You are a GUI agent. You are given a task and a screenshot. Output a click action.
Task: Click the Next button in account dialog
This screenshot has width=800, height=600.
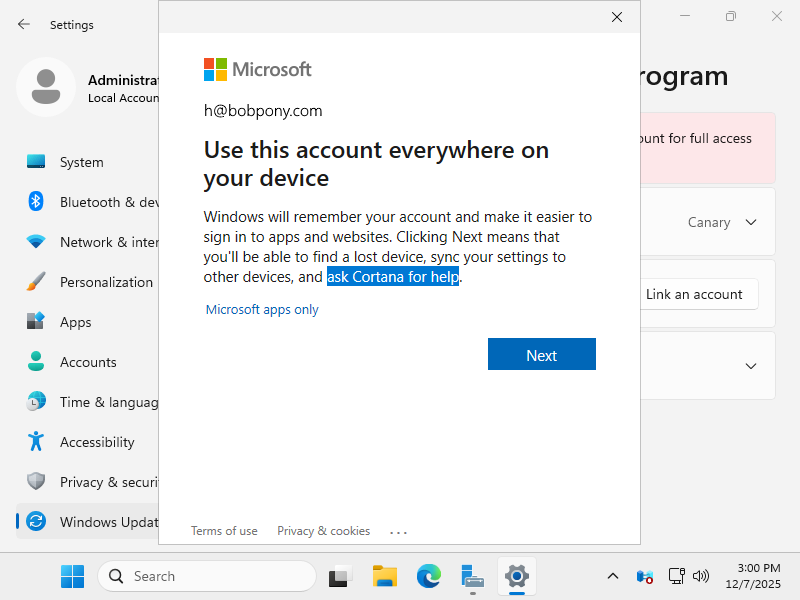(x=541, y=354)
